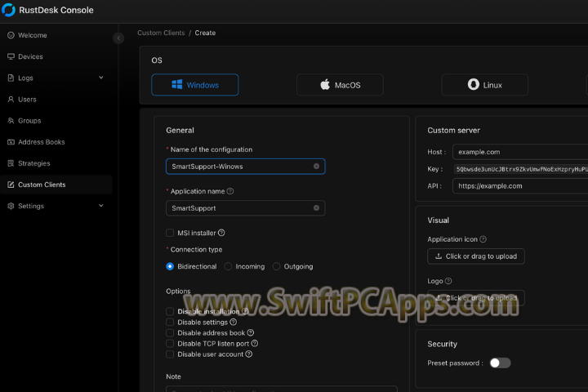Select Incoming connection type
588x392 pixels.
pyautogui.click(x=228, y=266)
